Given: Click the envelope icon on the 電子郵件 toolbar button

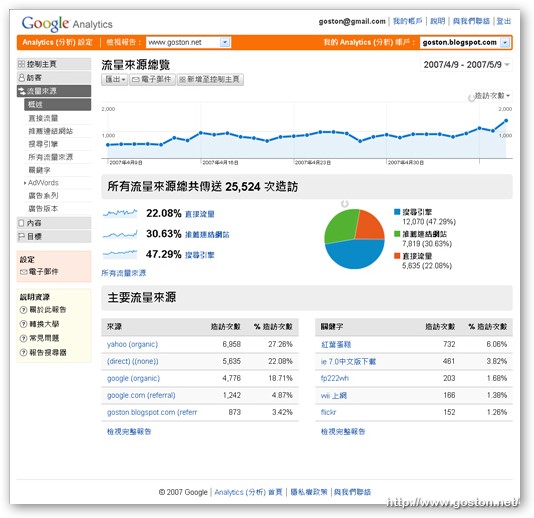Looking at the screenshot, I should 136,79.
